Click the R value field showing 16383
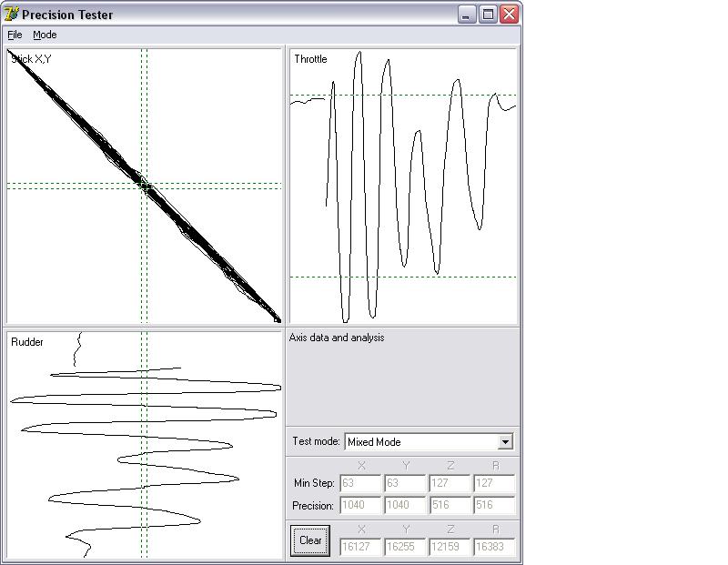Screen dimensions: 728x565 (494, 547)
